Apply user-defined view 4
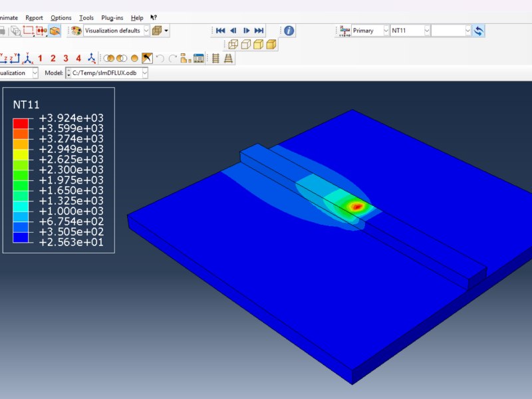Image resolution: width=532 pixels, height=399 pixels. click(78, 59)
